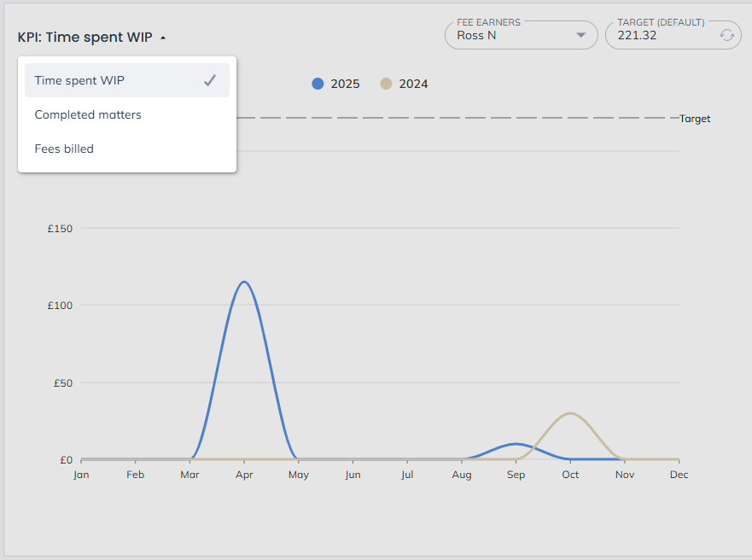Select the Time spent WIP menu option
Screen dimensions: 752x560
click(x=79, y=80)
